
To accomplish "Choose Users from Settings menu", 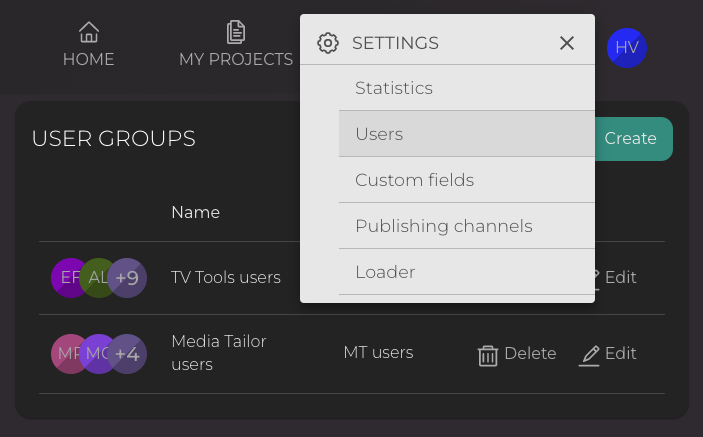I will (x=379, y=134).
